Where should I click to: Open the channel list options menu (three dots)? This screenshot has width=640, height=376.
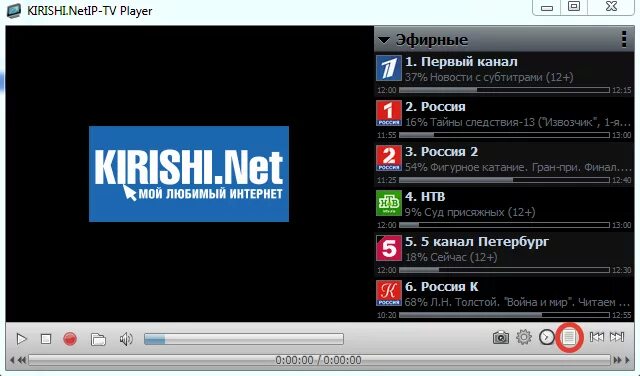pos(624,39)
